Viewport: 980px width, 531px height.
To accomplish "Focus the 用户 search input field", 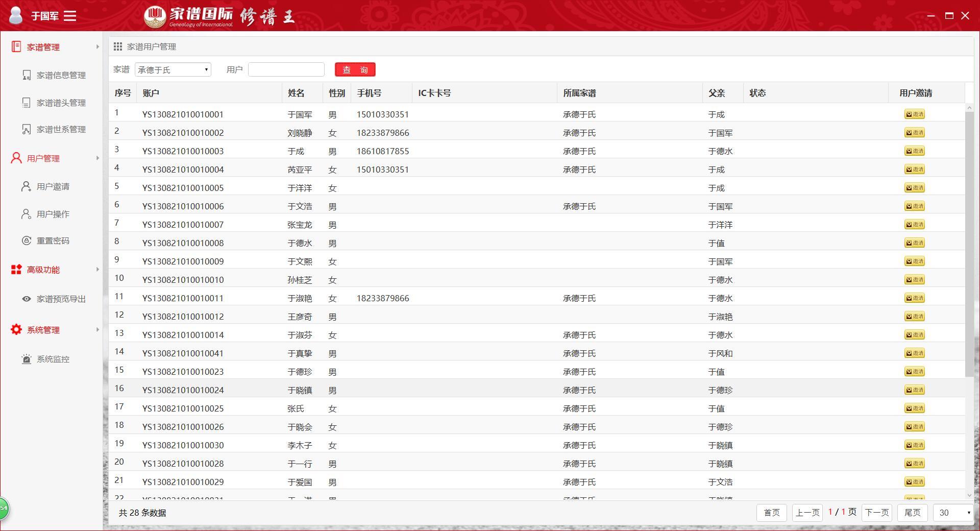I will (x=286, y=69).
